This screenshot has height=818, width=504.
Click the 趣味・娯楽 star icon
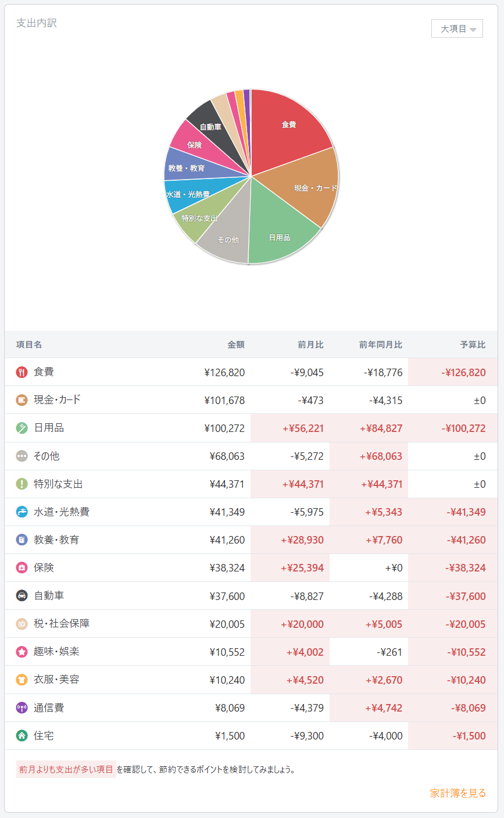[22, 652]
